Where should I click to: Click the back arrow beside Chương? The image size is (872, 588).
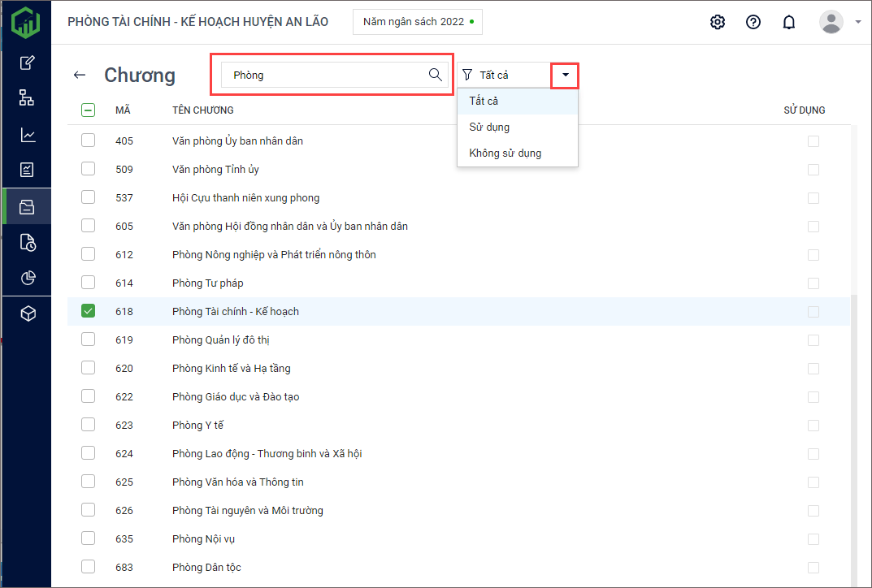80,75
